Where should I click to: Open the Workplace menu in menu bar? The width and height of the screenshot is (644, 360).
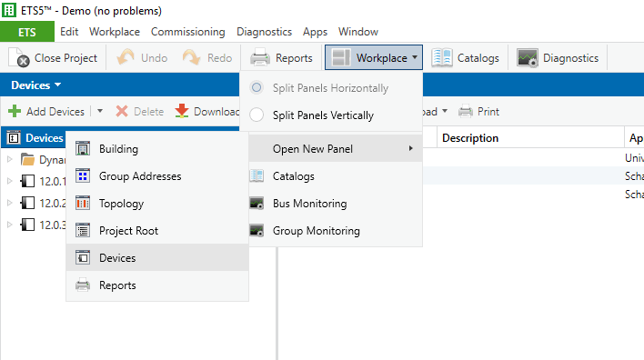click(x=115, y=32)
